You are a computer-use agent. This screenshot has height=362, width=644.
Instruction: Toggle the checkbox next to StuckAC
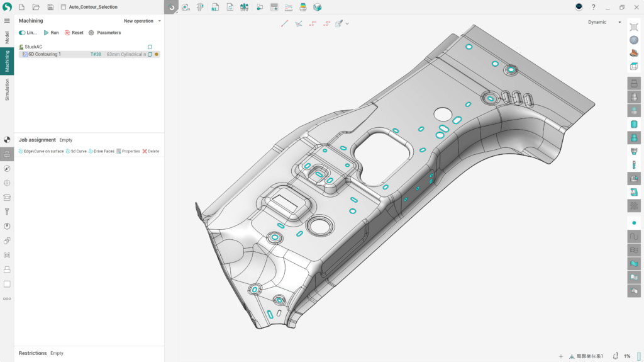150,47
